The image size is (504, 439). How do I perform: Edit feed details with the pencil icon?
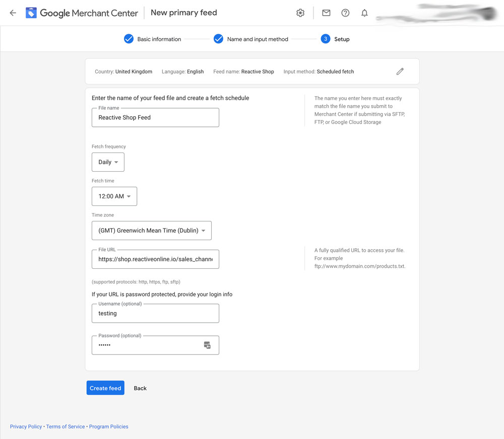(x=400, y=71)
